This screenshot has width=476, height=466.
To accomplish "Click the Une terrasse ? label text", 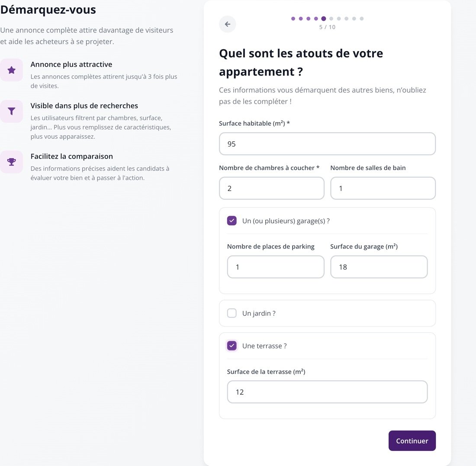I will [x=264, y=346].
